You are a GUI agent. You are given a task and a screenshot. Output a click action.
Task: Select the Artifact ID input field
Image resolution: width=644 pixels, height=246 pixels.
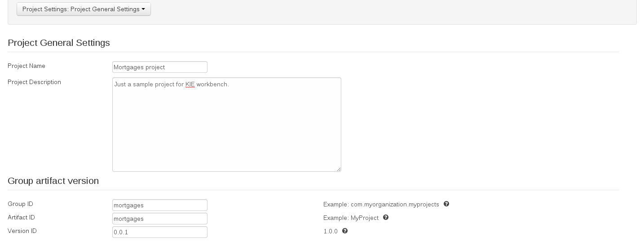click(159, 219)
